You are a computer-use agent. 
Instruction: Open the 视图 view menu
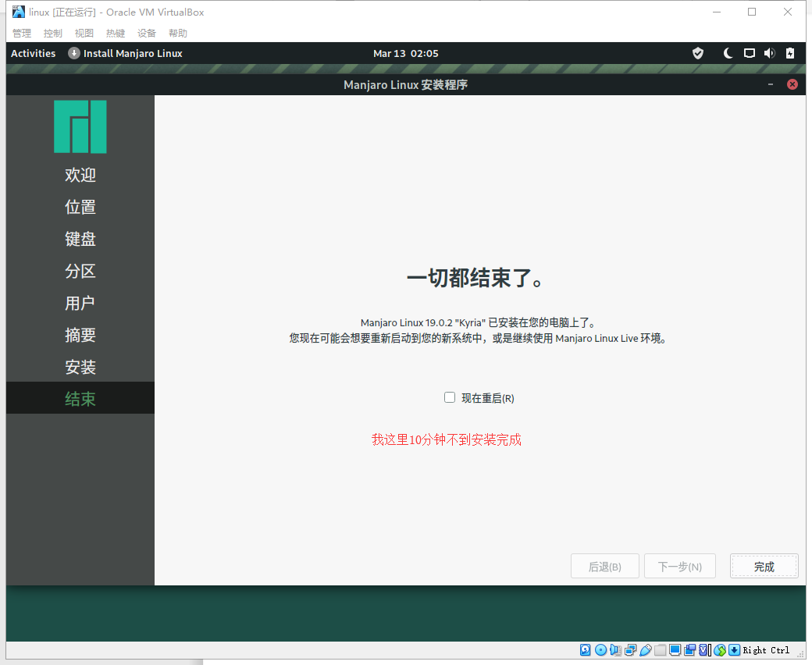pyautogui.click(x=84, y=33)
